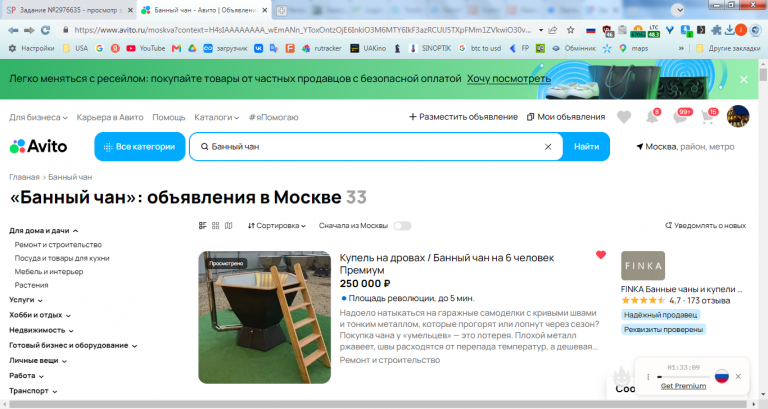The image size is (768, 409).
Task: Bookmark this page with the star icon
Action: tap(571, 30)
